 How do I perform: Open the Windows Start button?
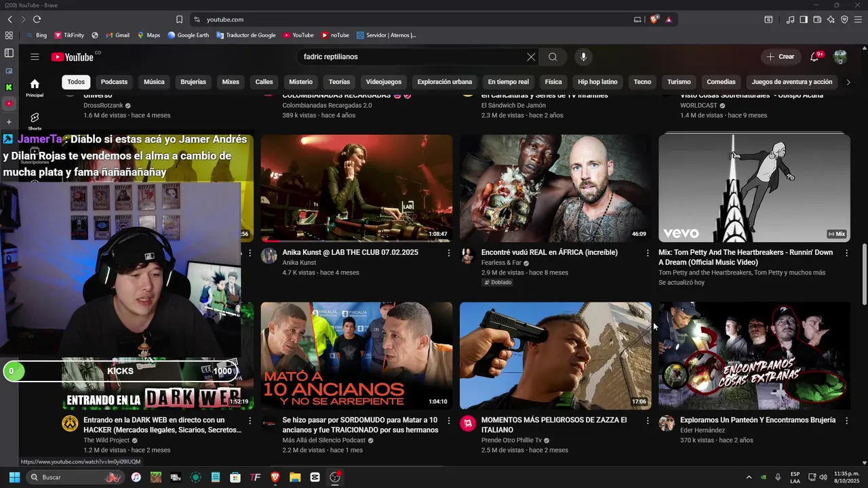pyautogui.click(x=14, y=477)
